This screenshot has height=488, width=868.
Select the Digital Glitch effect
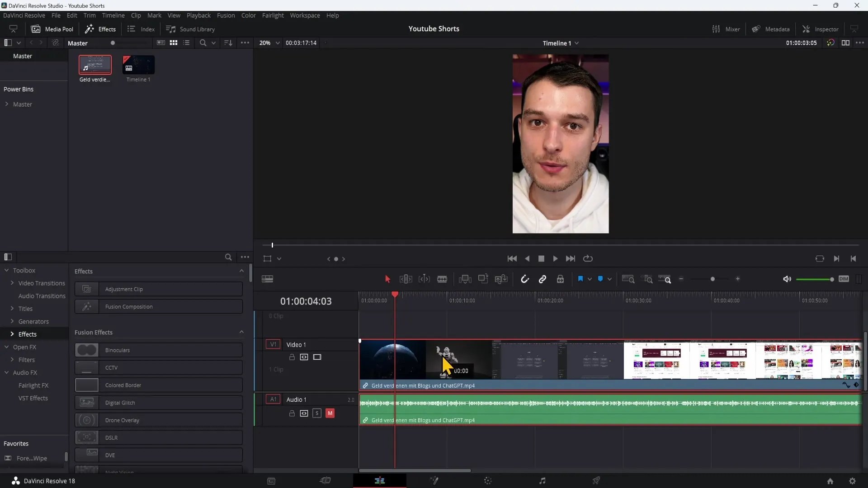(x=159, y=403)
